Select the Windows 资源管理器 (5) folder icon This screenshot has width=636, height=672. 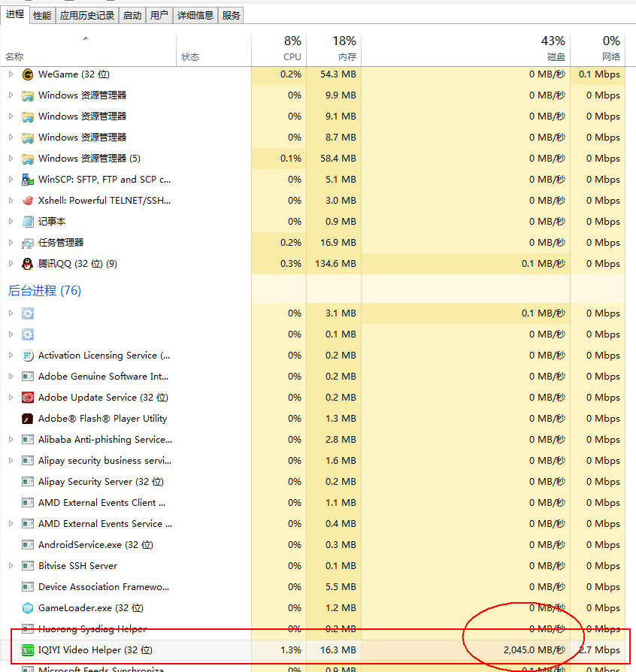(28, 159)
